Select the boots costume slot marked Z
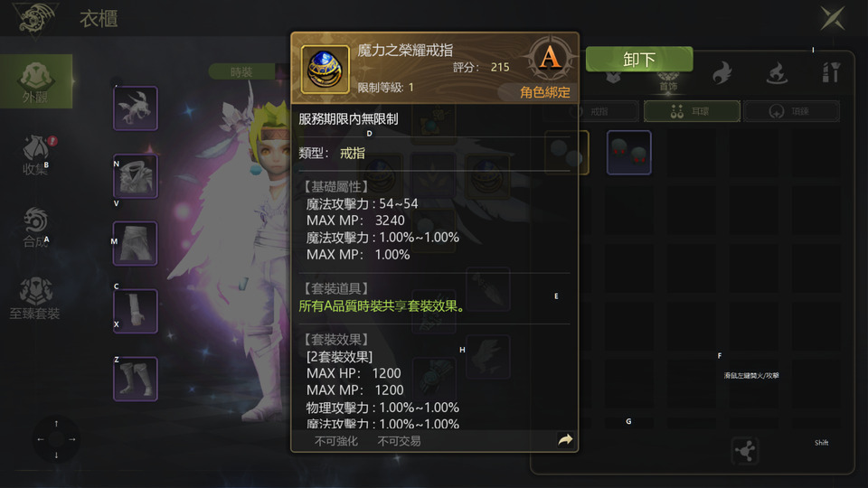The width and height of the screenshot is (868, 488). tap(136, 379)
